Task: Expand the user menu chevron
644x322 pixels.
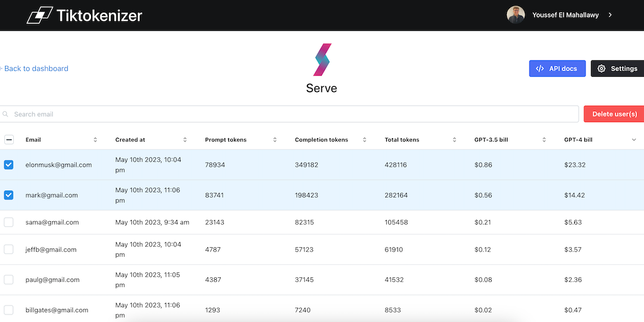Action: click(610, 15)
